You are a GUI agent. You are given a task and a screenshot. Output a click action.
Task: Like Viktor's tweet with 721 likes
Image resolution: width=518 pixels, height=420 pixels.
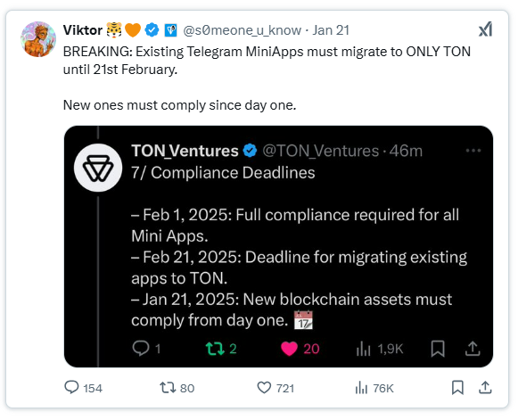tap(264, 388)
